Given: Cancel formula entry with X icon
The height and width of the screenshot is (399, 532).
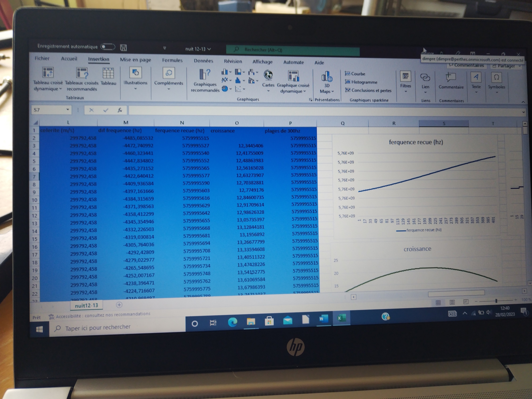Looking at the screenshot, I should point(91,110).
